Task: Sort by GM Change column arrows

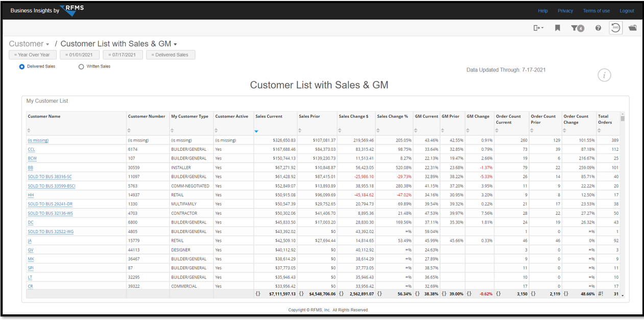Action: click(x=468, y=131)
